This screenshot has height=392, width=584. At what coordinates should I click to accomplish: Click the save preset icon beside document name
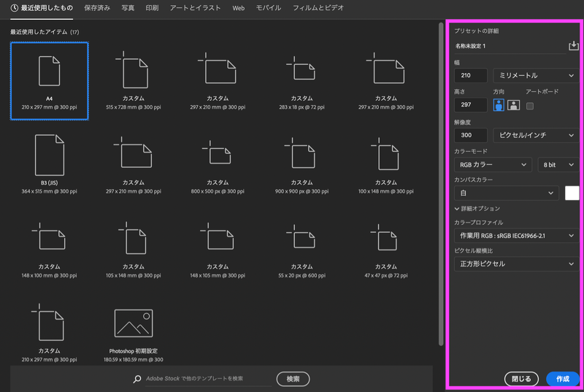(573, 46)
